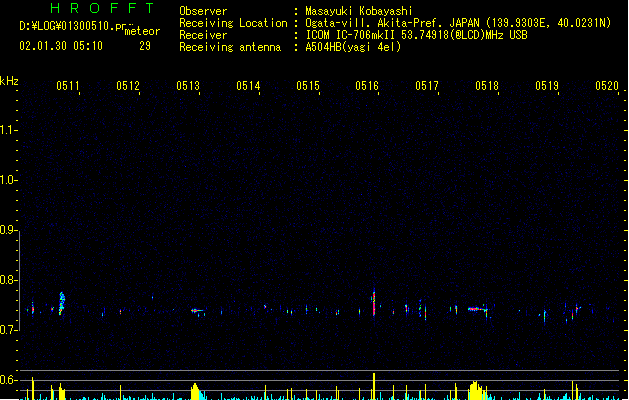Click the 0.8 kHz frequency axis label
This screenshot has width=629, height=400.
coord(8,280)
